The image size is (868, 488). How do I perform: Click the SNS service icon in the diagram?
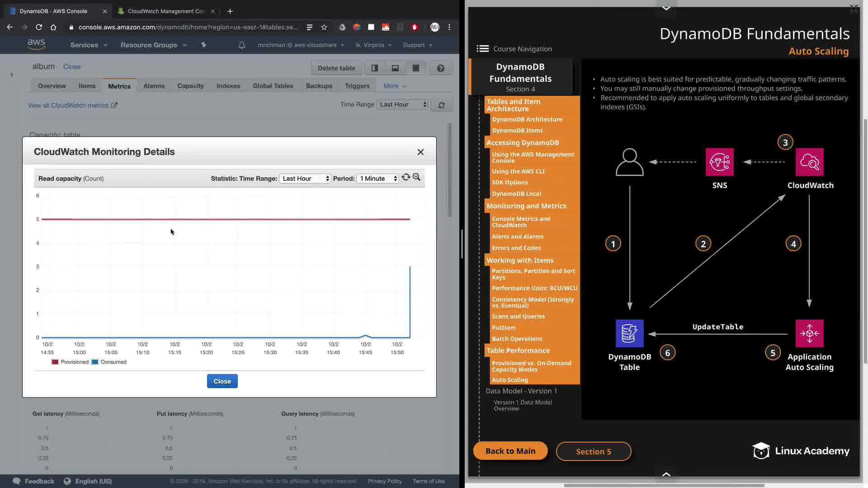click(x=719, y=162)
